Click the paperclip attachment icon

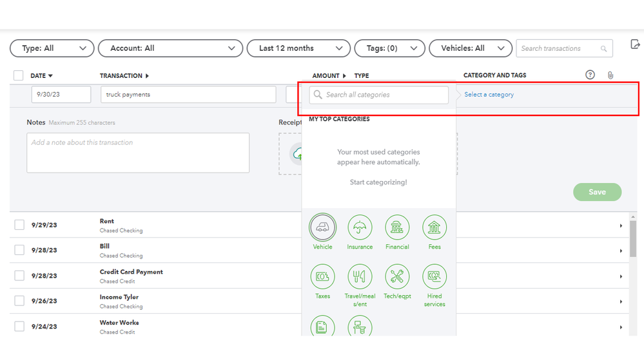tap(610, 75)
